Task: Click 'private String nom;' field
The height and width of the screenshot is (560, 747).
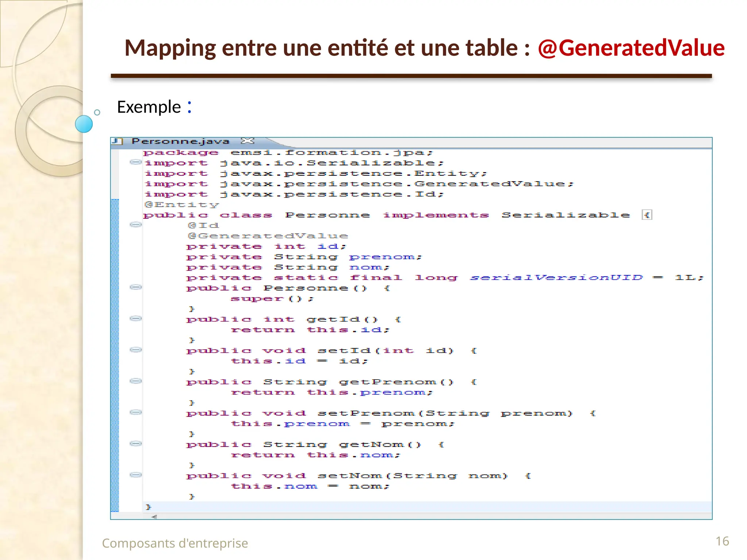Action: 288,268
